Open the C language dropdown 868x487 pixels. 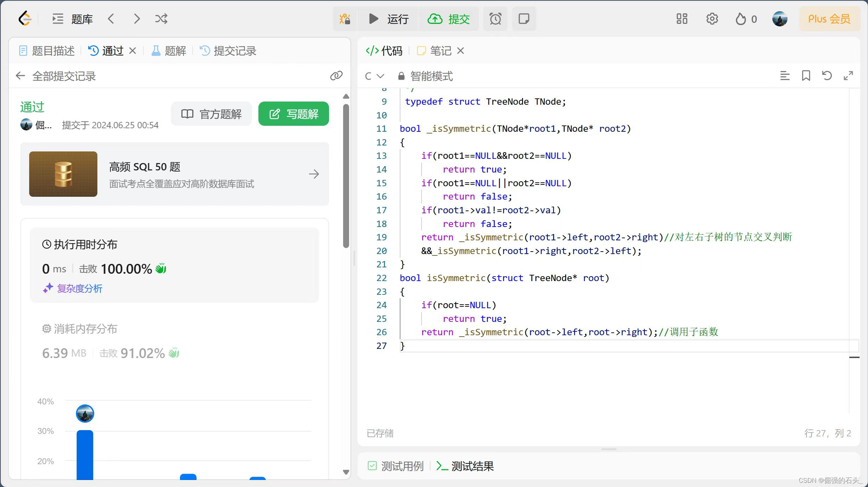[x=374, y=76]
